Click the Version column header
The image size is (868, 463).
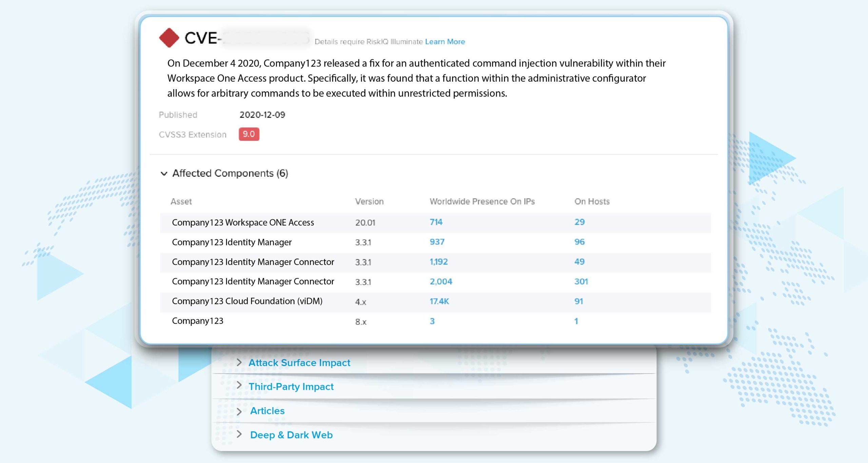[369, 201]
